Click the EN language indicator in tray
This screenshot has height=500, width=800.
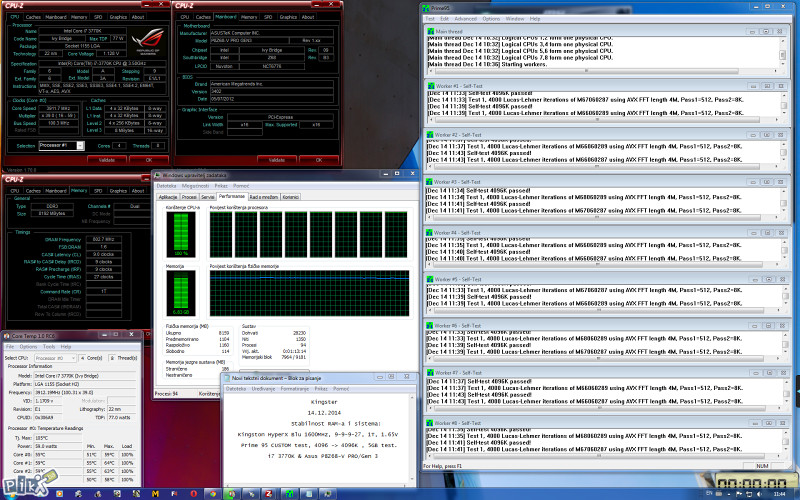click(709, 493)
